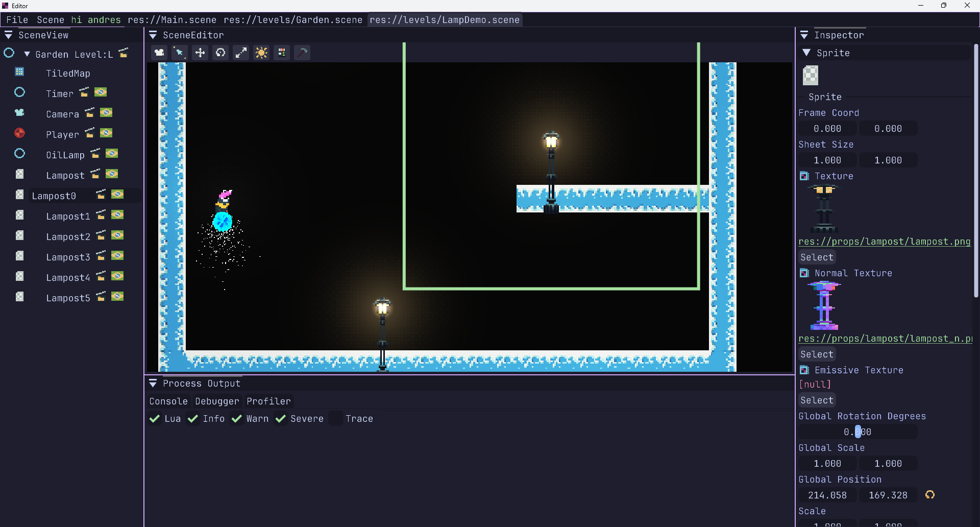
Task: Click Select button under Texture
Action: (817, 257)
